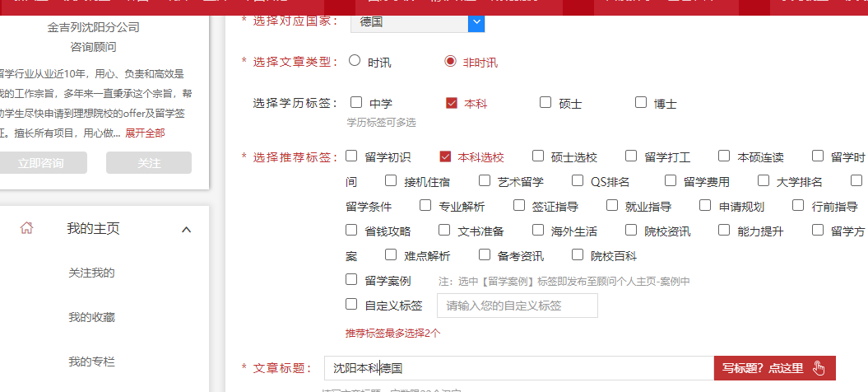Open 关注我的 in sidebar
The image size is (868, 392).
[92, 273]
